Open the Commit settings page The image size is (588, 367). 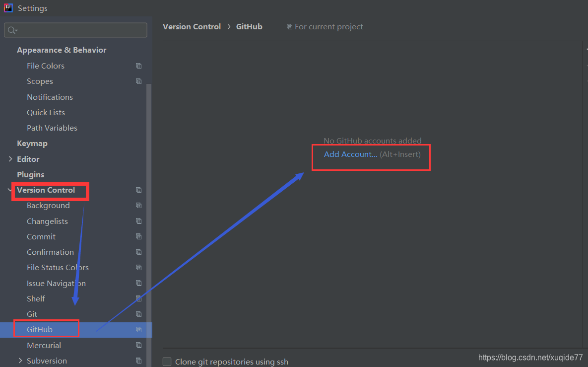pos(41,236)
